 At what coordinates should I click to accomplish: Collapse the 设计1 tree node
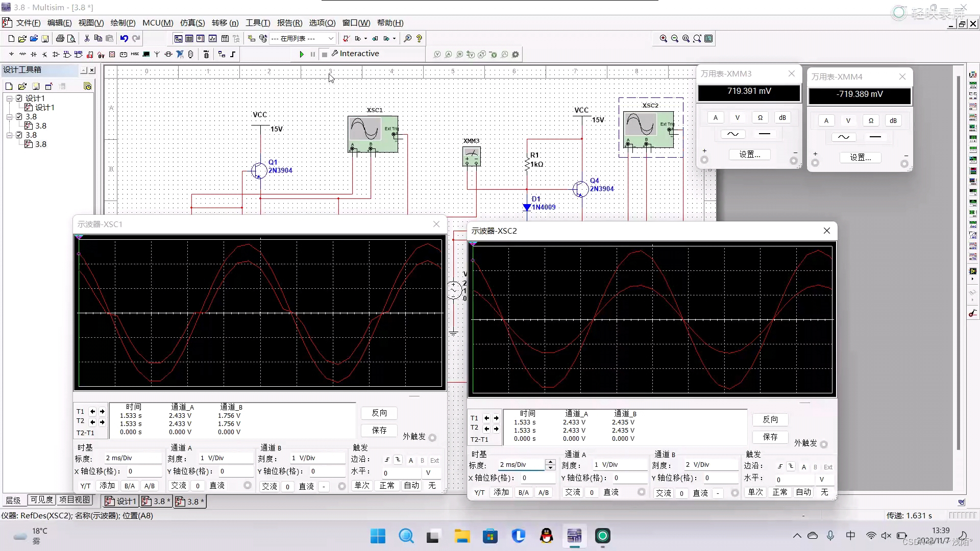9,98
